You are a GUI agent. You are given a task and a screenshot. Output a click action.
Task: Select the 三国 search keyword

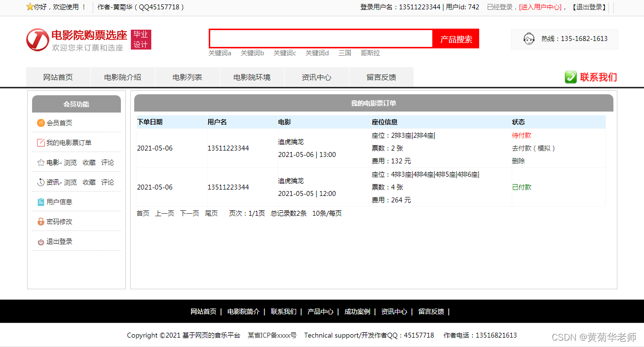click(x=345, y=53)
